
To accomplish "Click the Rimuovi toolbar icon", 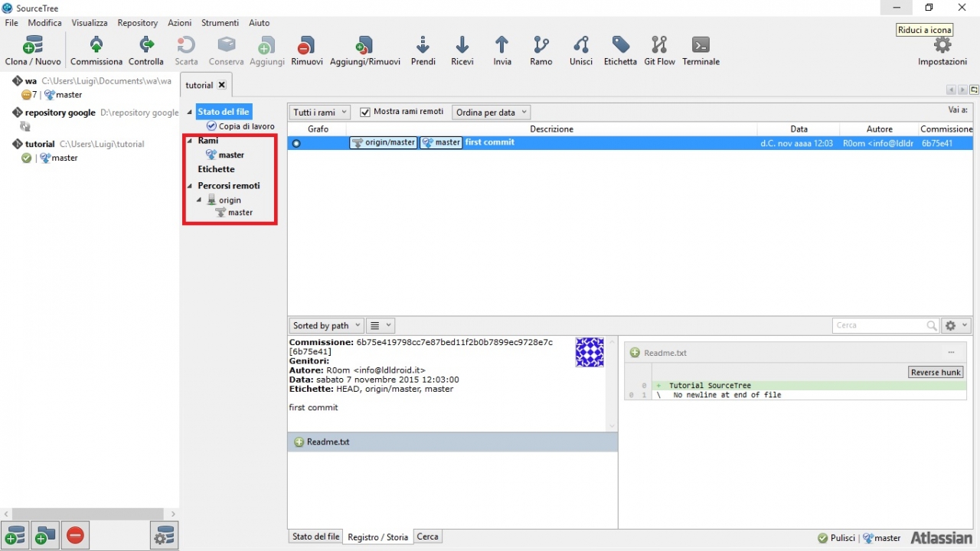I will click(307, 45).
